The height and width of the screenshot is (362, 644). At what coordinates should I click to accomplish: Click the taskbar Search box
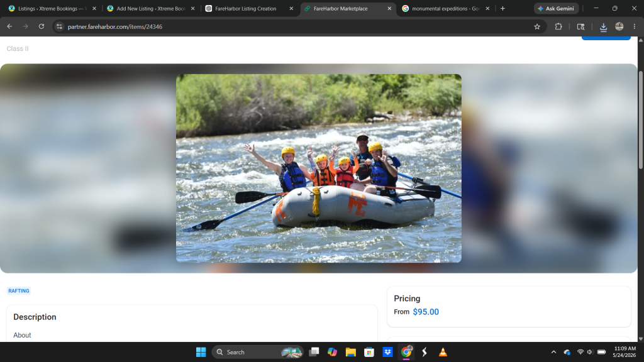[257, 352]
